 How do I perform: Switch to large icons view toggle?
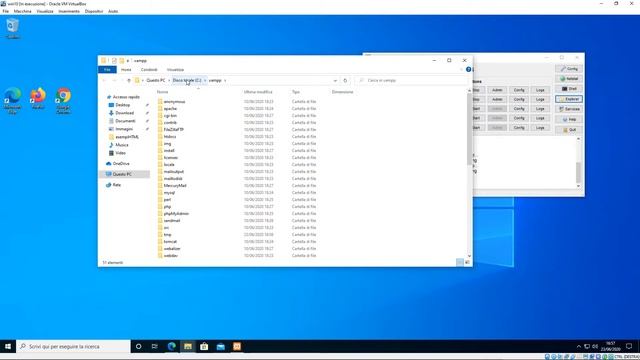467,262
